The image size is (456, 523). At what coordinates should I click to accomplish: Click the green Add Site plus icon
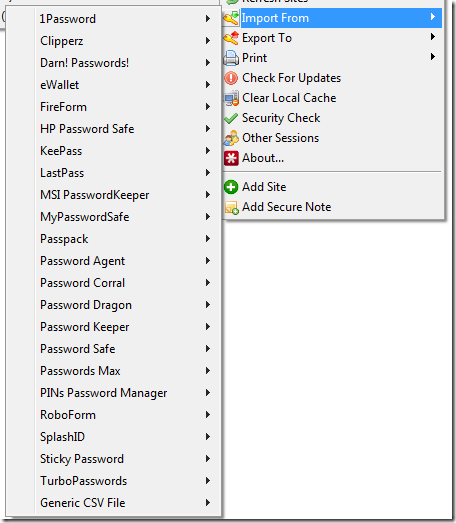pos(231,187)
